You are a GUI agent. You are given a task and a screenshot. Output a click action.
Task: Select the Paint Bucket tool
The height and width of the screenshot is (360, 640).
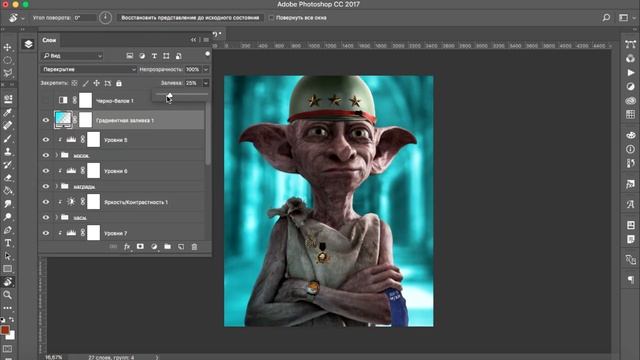pyautogui.click(x=7, y=191)
